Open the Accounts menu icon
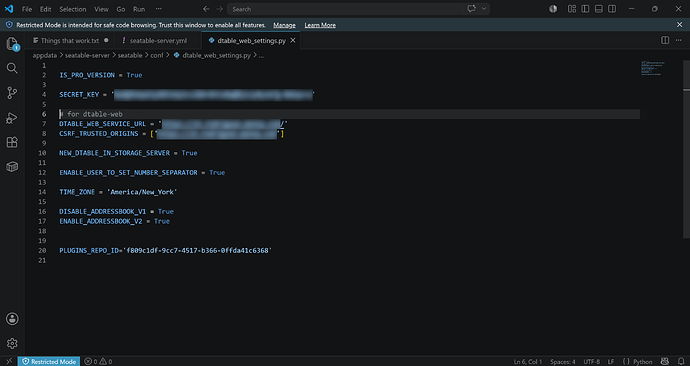This screenshot has height=366, width=690. [x=12, y=319]
